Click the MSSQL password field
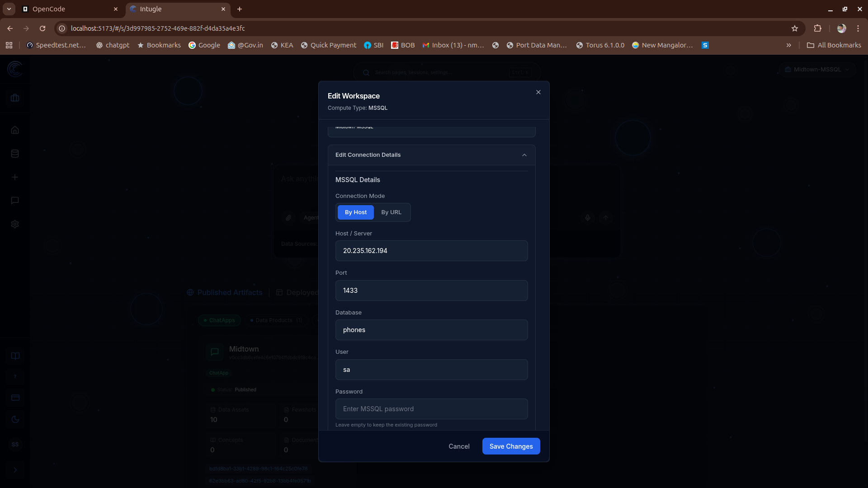Image resolution: width=868 pixels, height=488 pixels. click(x=431, y=409)
